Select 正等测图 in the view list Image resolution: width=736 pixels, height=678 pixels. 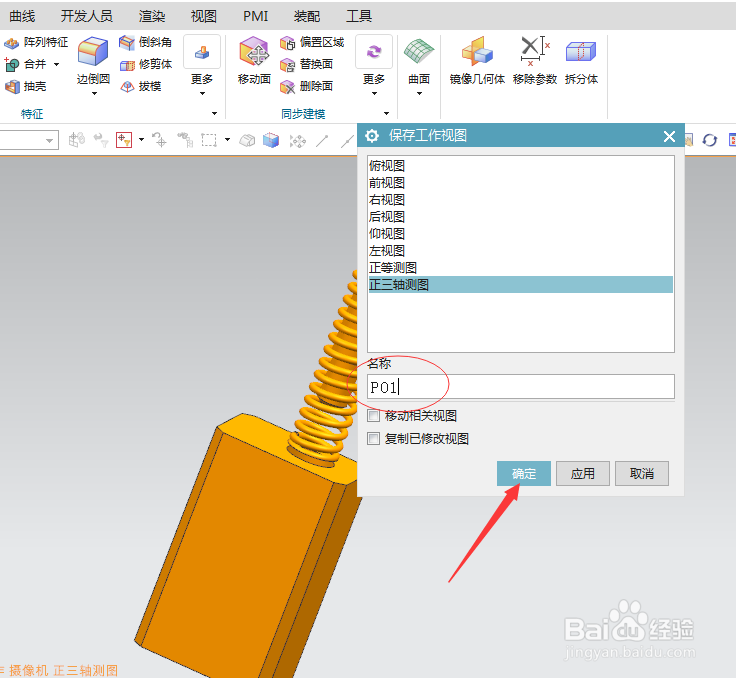pyautogui.click(x=521, y=268)
